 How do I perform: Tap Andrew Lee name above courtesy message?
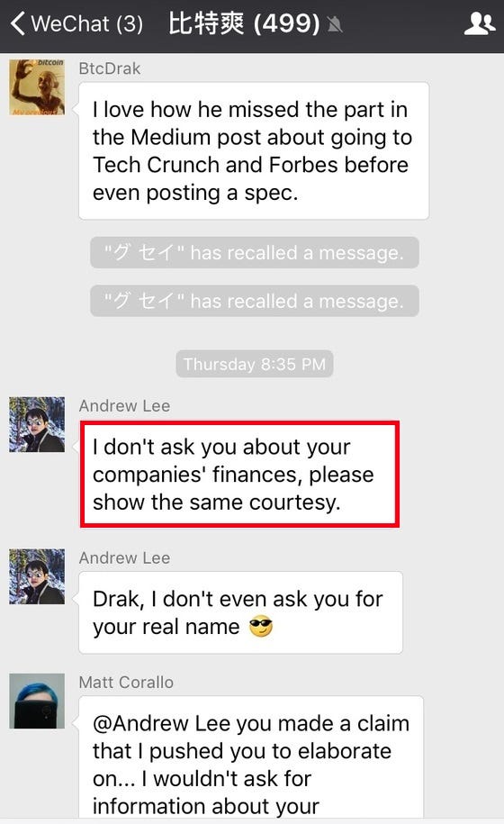point(124,406)
